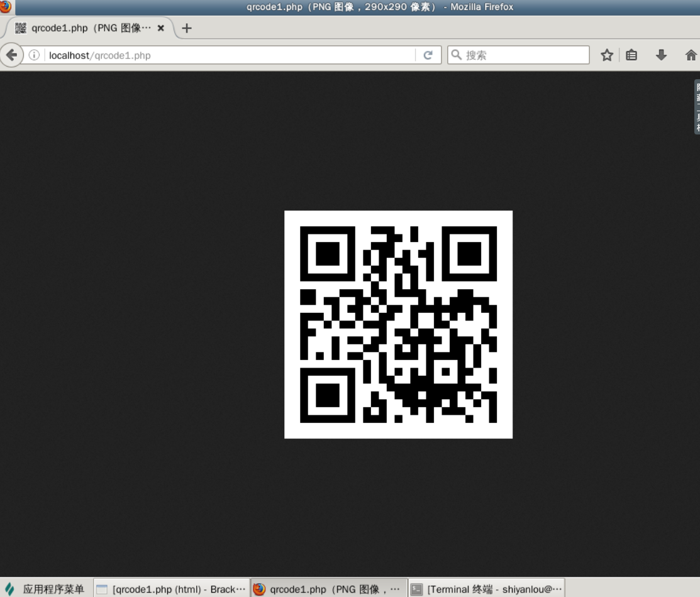Bookmark this page with the star icon
Image resolution: width=700 pixels, height=597 pixels.
click(607, 55)
